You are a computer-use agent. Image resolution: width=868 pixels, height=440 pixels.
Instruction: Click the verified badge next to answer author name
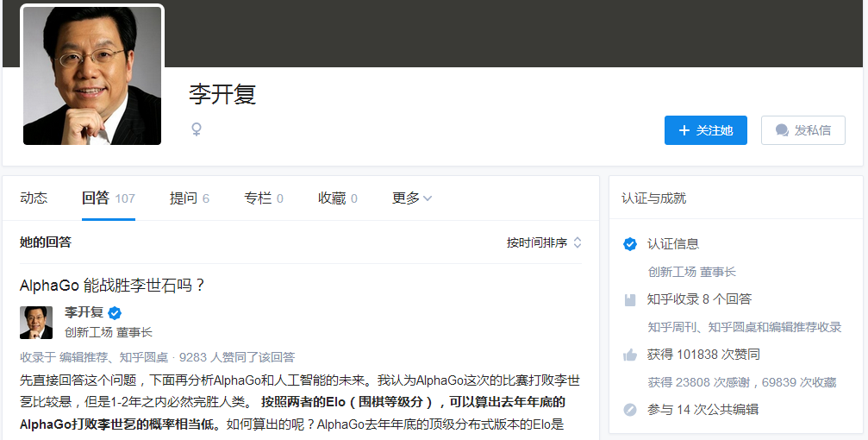pos(115,313)
